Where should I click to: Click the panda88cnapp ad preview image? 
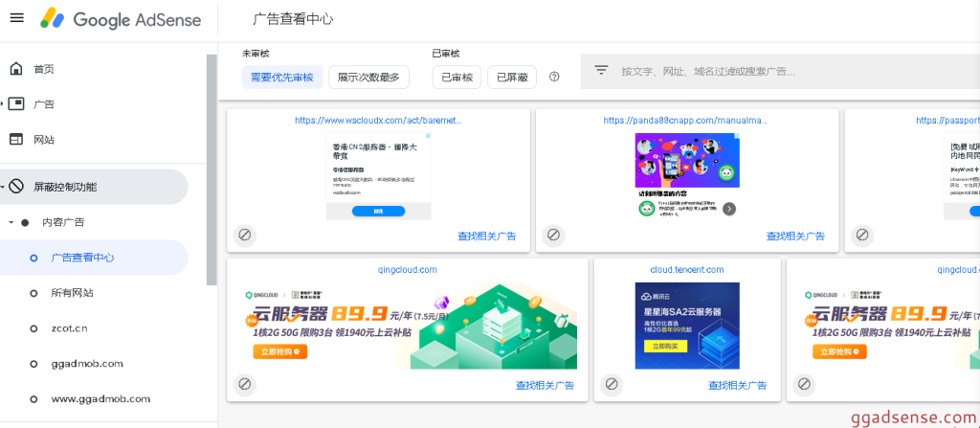point(687,176)
